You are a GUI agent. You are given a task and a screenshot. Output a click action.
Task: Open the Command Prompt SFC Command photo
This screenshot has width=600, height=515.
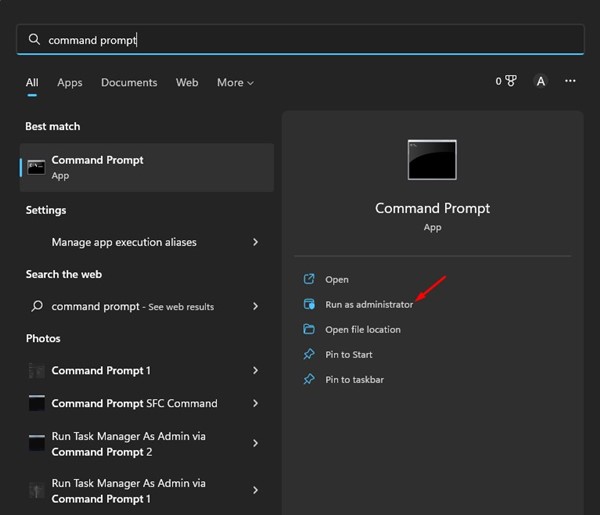click(x=134, y=403)
